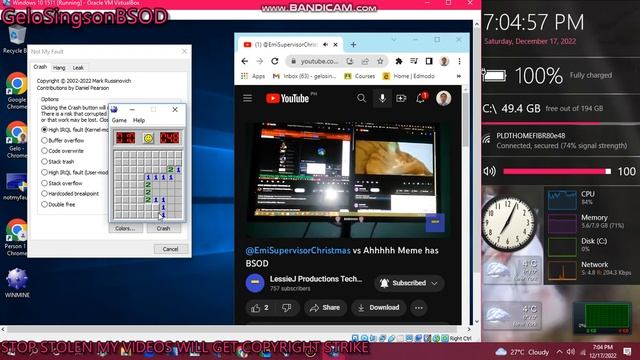Screen dimensions: 640x360
Task: Open Person 1 Chrome desktop shortcut
Action: [x=16, y=238]
